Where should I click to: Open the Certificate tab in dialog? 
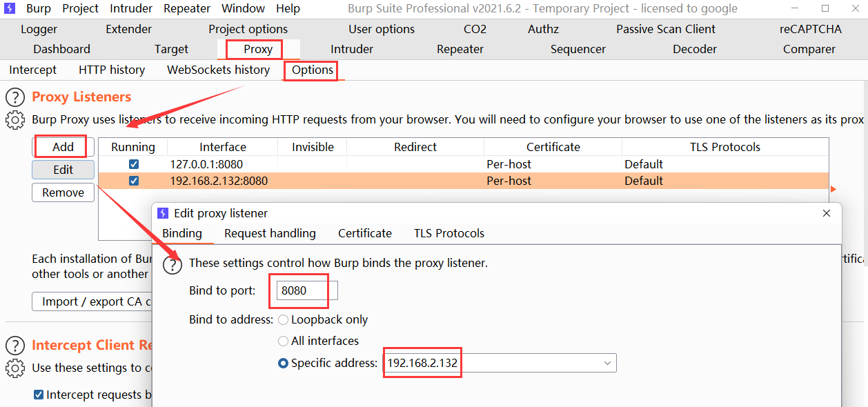pyautogui.click(x=365, y=233)
